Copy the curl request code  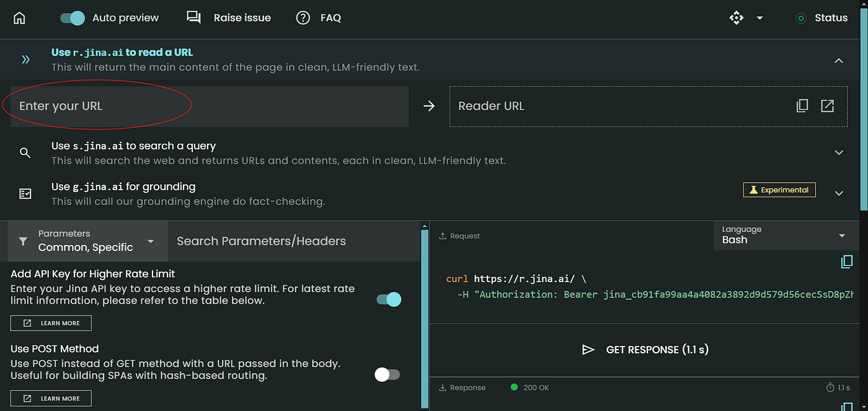847,262
